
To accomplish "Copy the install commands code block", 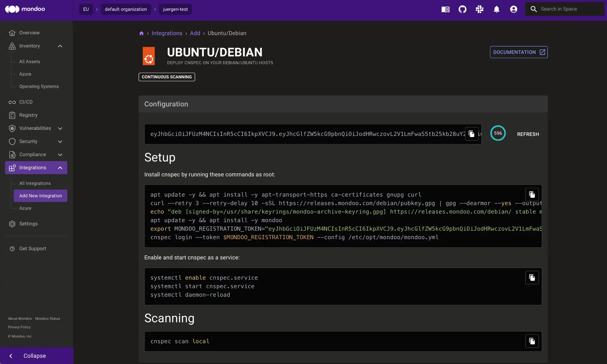I will pyautogui.click(x=532, y=194).
